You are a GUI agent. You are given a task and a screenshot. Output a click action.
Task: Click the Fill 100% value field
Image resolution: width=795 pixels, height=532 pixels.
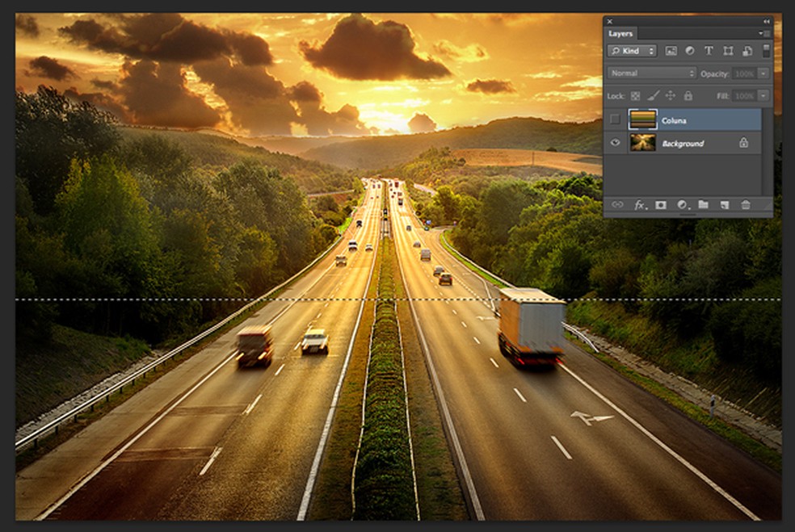744,96
